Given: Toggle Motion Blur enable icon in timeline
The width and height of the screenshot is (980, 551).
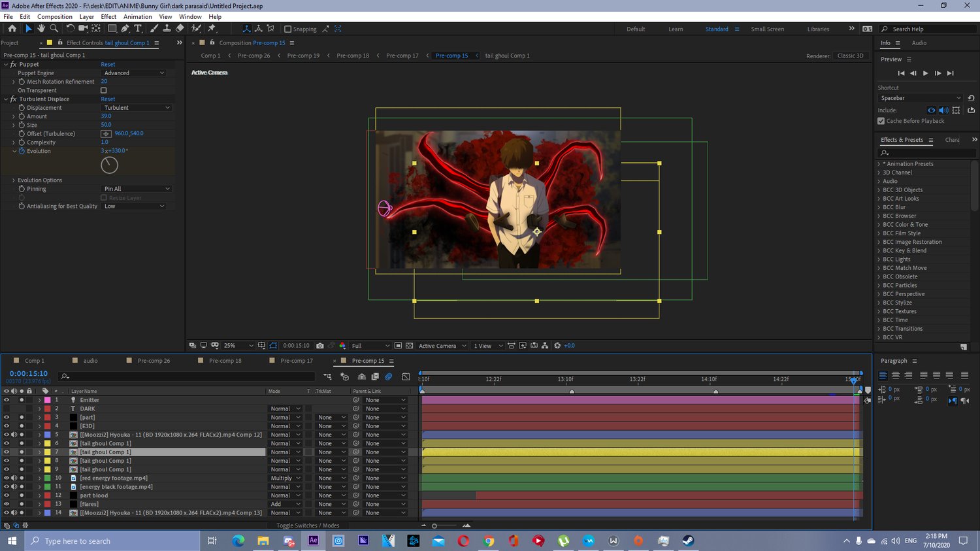Looking at the screenshot, I should pyautogui.click(x=389, y=376).
